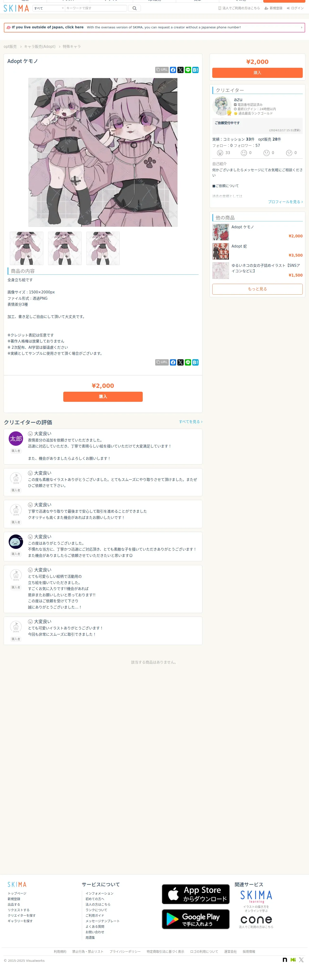Screen dimensions: 309x980
Task: Share on Hatena Bookmark below description
Action: point(195,363)
